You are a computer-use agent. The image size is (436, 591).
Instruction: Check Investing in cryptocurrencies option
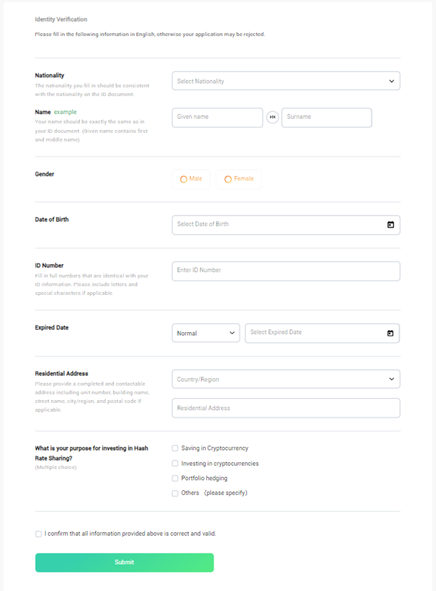click(175, 463)
